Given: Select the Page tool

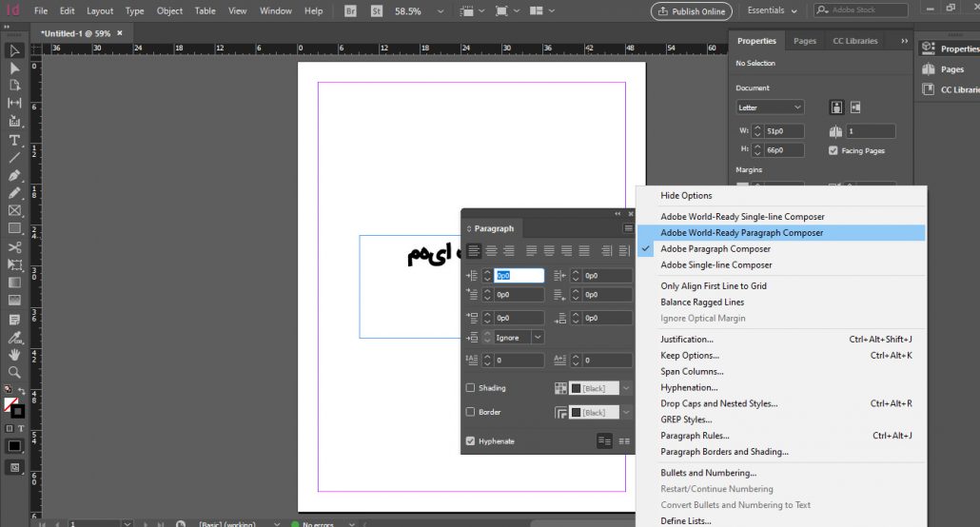Looking at the screenshot, I should click(14, 86).
